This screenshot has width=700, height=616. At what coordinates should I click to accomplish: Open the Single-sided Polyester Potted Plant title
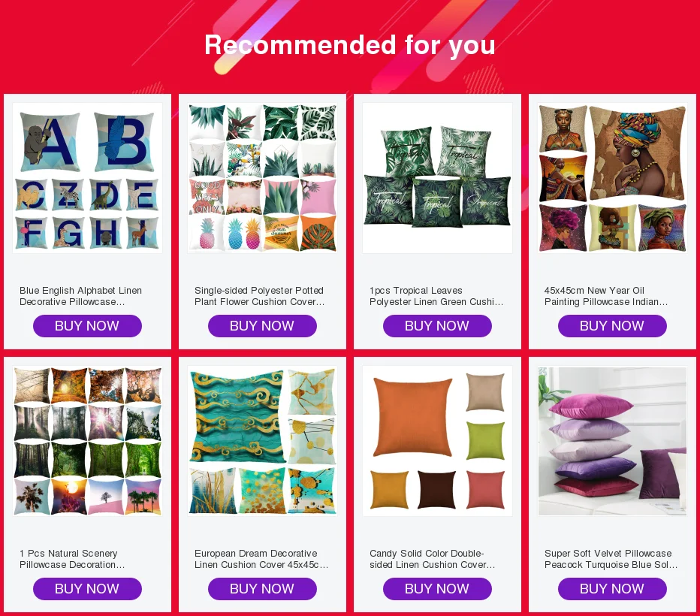tap(260, 296)
